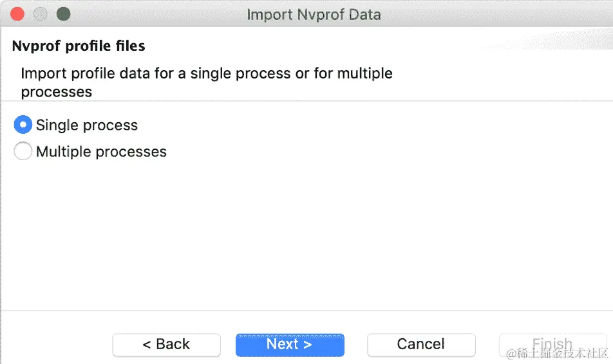This screenshot has height=364, width=613.
Task: Click the greyed-out Finish button
Action: [552, 345]
